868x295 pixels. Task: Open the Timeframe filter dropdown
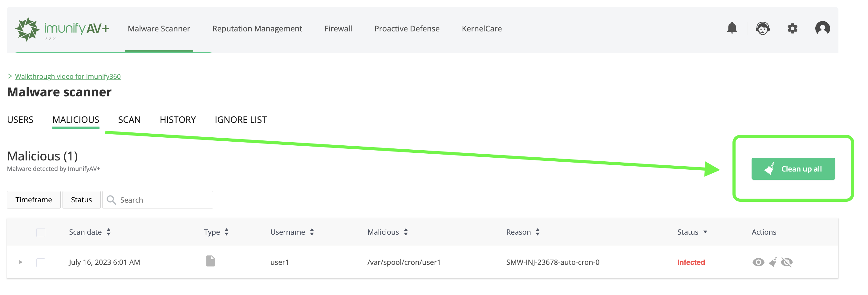34,200
